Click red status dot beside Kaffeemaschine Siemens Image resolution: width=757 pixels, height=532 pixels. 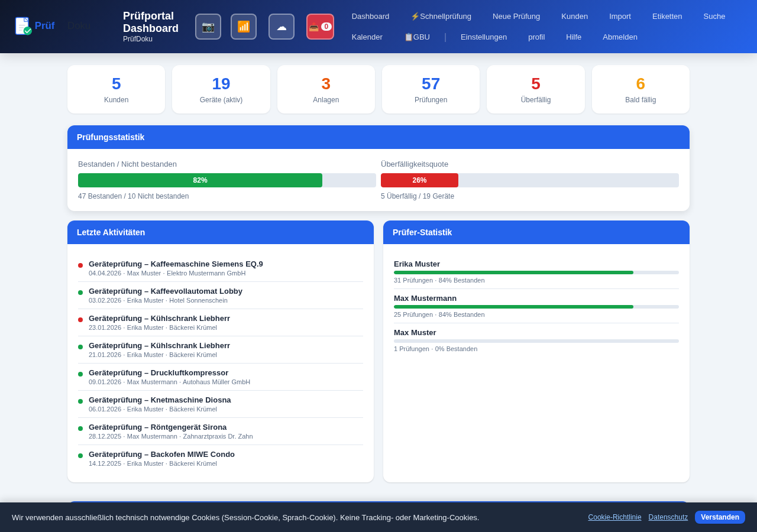pyautogui.click(x=80, y=265)
